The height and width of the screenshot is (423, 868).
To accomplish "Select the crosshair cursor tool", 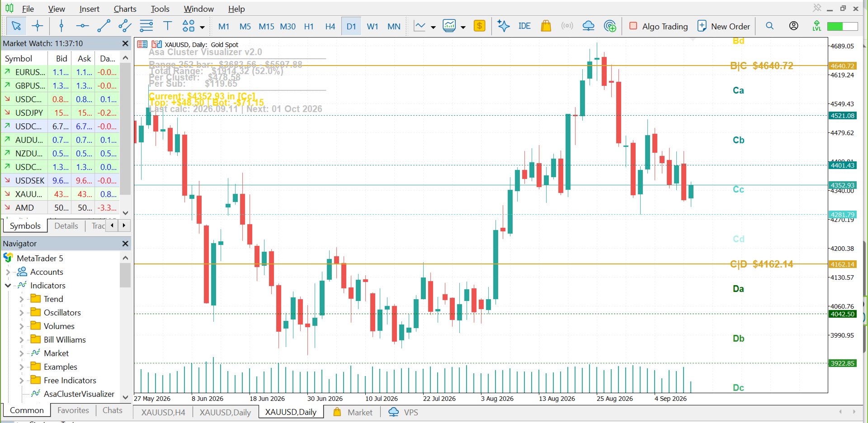I will [x=38, y=26].
